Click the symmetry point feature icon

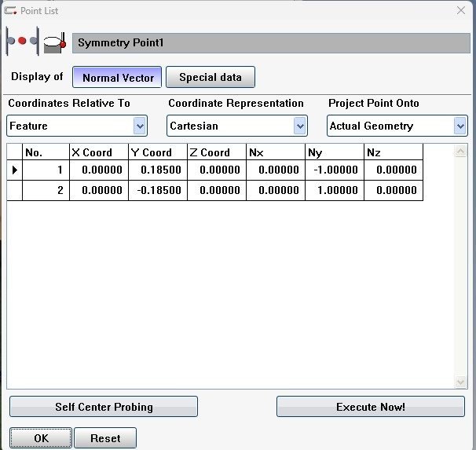click(22, 42)
